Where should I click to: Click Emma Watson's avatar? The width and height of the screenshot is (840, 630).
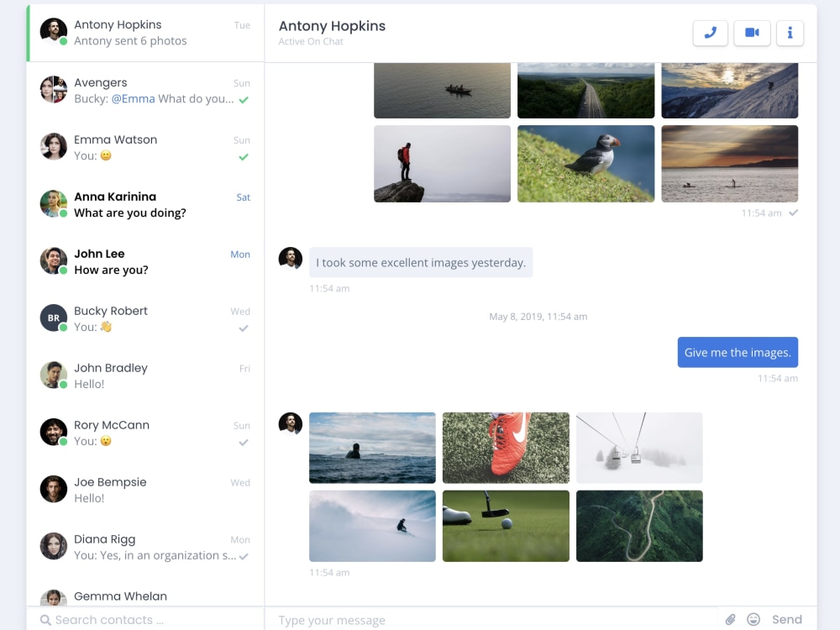click(54, 147)
